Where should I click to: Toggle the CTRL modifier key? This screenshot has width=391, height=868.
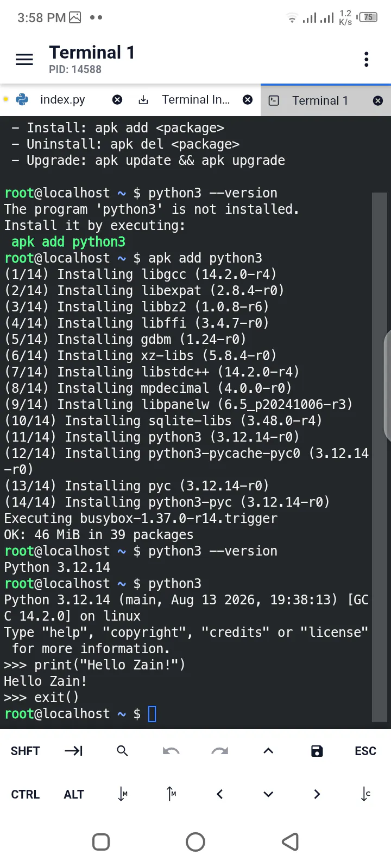(x=25, y=794)
